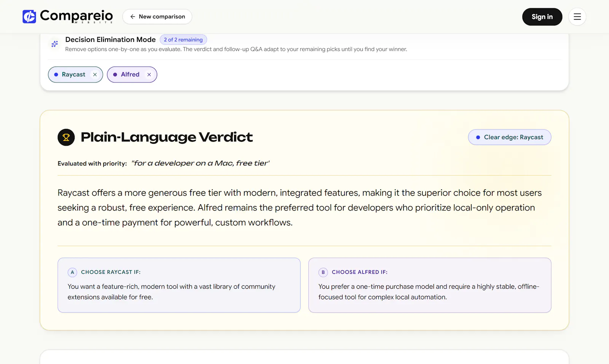Open the hamburger menu icon

577,17
